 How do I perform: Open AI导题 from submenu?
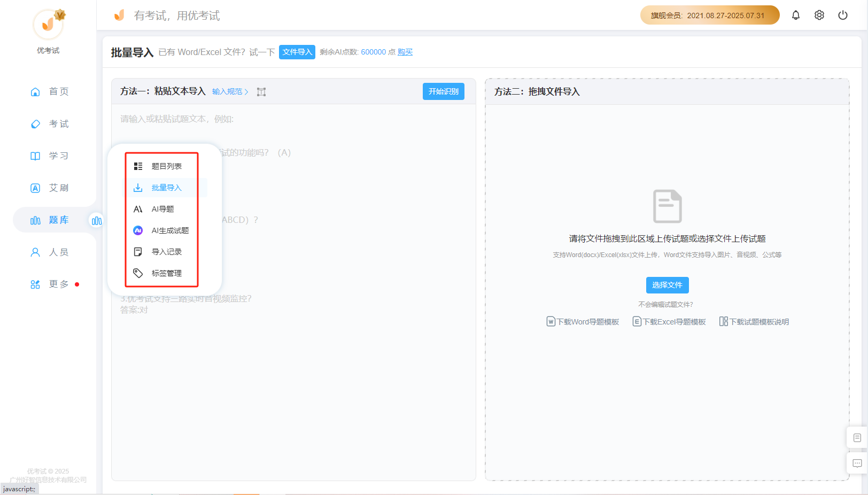click(162, 209)
